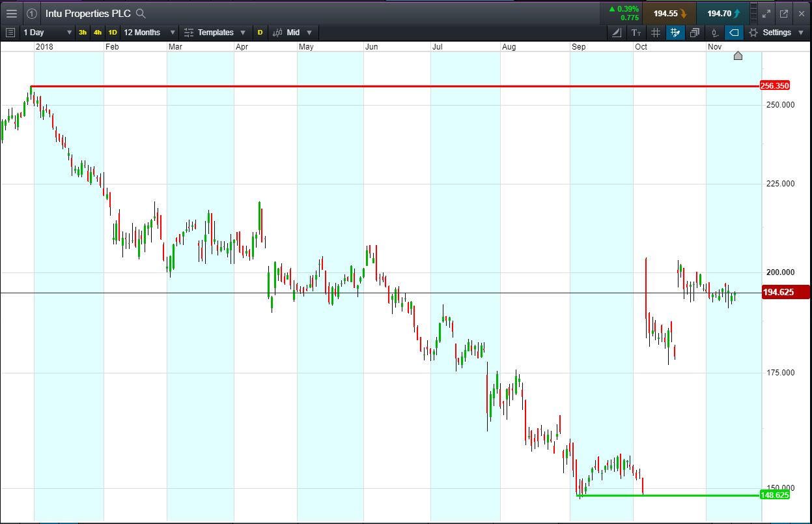Select the 1D quick interval
Screen dimensions: 812x524
coord(112,32)
